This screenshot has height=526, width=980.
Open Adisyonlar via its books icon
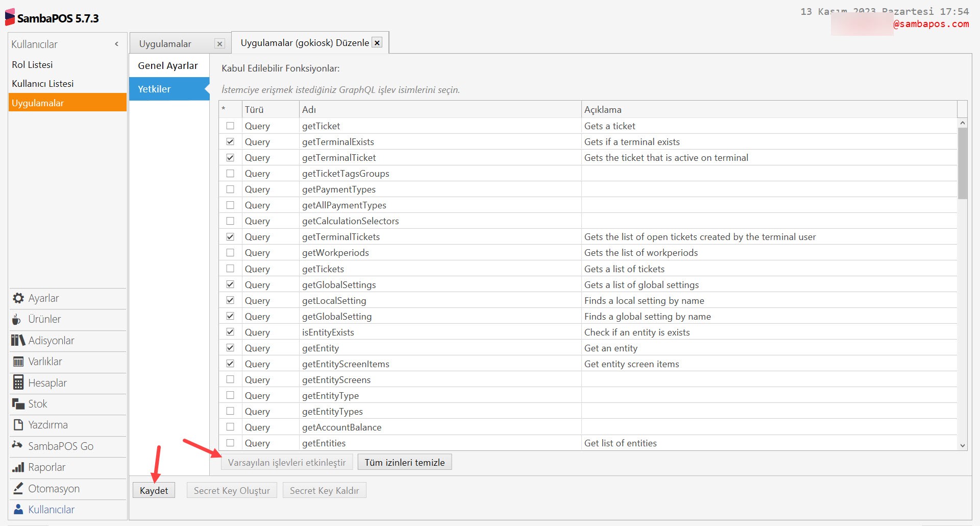pyautogui.click(x=18, y=340)
